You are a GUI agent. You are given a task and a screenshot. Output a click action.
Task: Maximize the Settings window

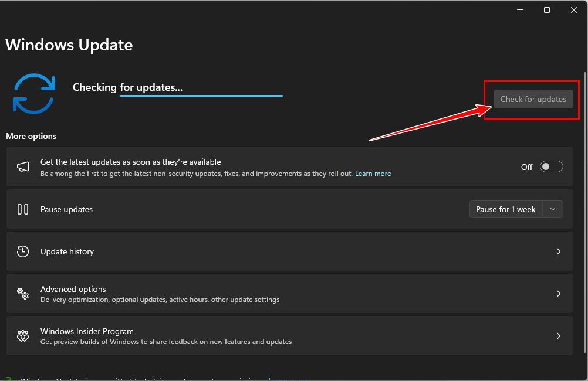[547, 10]
